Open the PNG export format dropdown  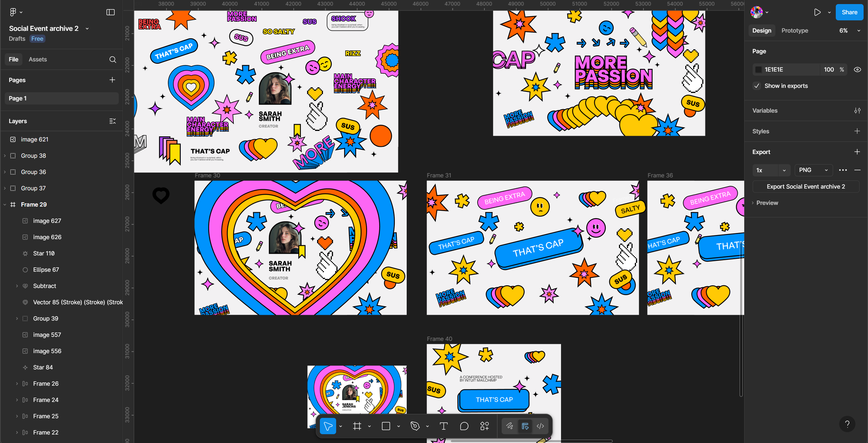(x=813, y=170)
